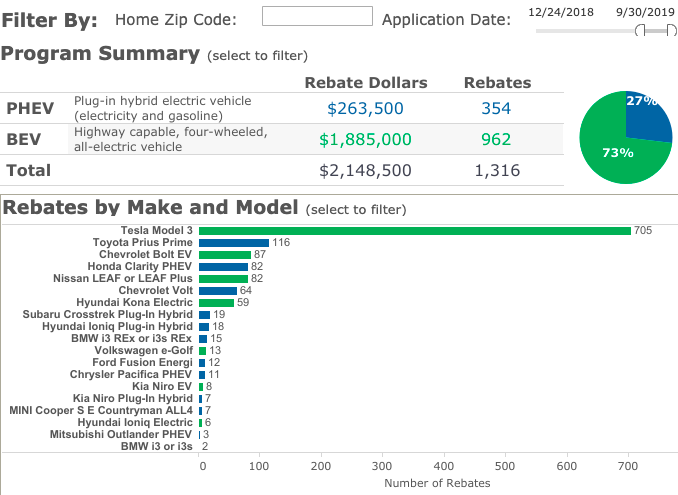The width and height of the screenshot is (678, 495).
Task: Click the Home Zip Code input field
Action: click(317, 16)
